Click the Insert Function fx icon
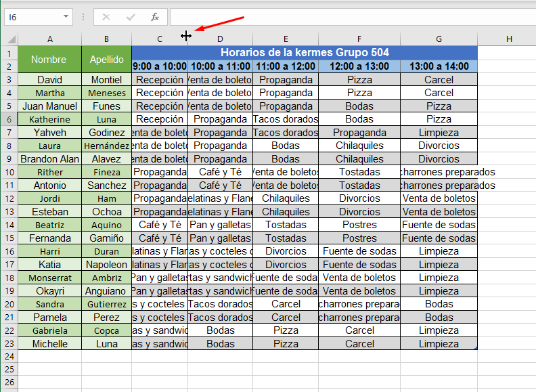 (x=155, y=17)
